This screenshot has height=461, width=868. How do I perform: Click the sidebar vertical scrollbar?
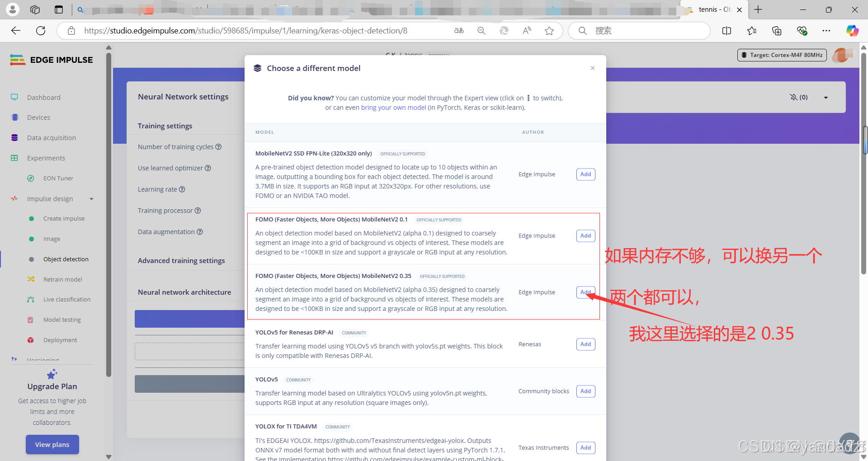pyautogui.click(x=108, y=215)
